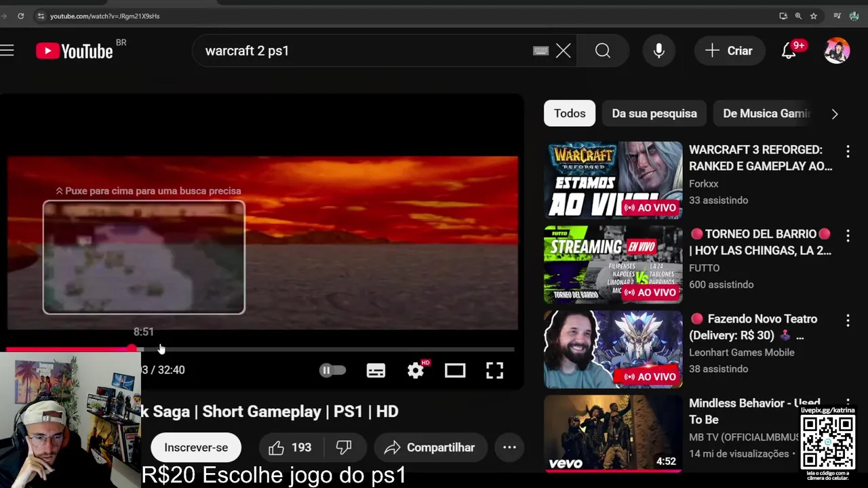Share using the Compartilhar button
The height and width of the screenshot is (488, 868).
430,447
